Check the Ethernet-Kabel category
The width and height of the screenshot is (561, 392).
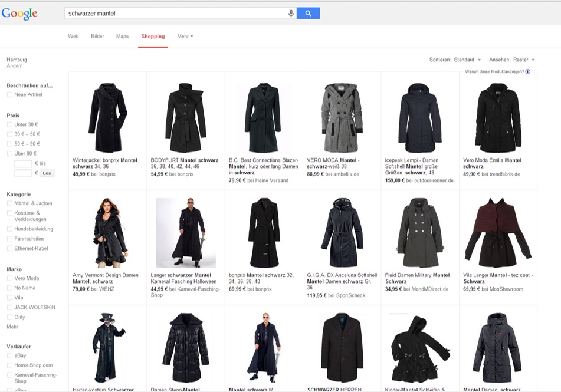(9, 248)
